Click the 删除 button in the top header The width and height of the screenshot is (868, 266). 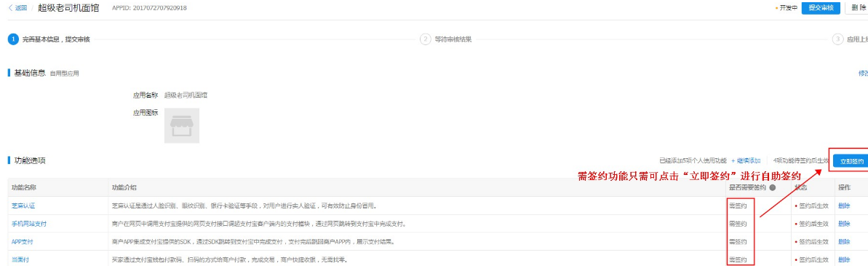pos(858,8)
